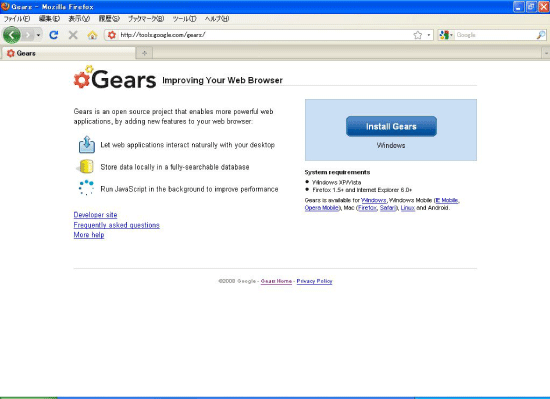Image resolution: width=550 pixels, height=399 pixels.
Task: Click the Stop loading X icon
Action: click(x=73, y=35)
